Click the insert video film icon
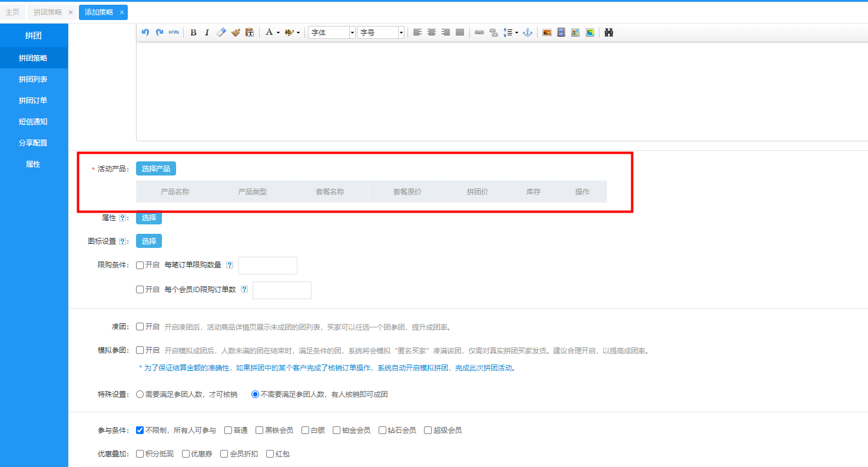This screenshot has width=868, height=467. coord(561,32)
